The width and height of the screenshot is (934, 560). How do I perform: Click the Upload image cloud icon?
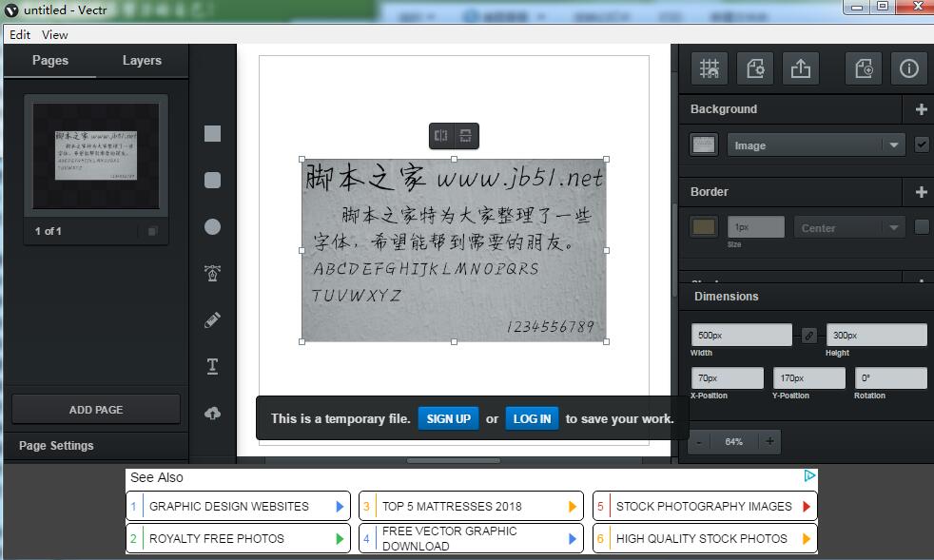tap(212, 414)
